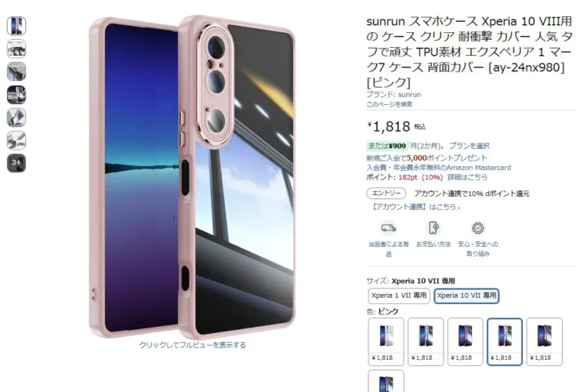Click the エントリー button
The image size is (580, 392).
coord(386,193)
